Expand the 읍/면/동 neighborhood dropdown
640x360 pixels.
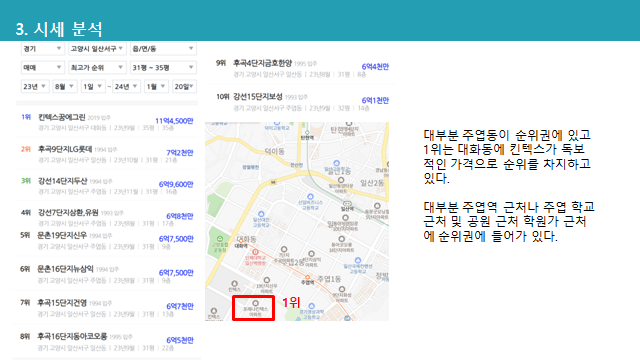tap(163, 49)
